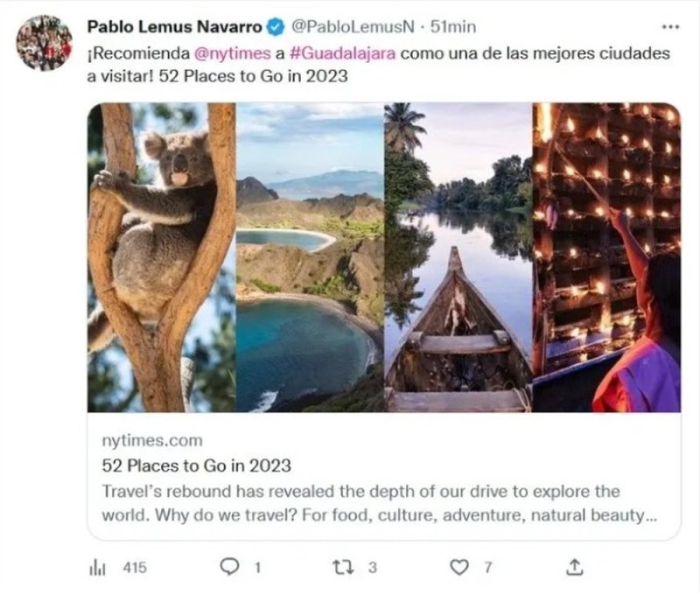The height and width of the screenshot is (595, 700).
Task: Open the tweet's three-dot more menu
Action: (x=669, y=29)
